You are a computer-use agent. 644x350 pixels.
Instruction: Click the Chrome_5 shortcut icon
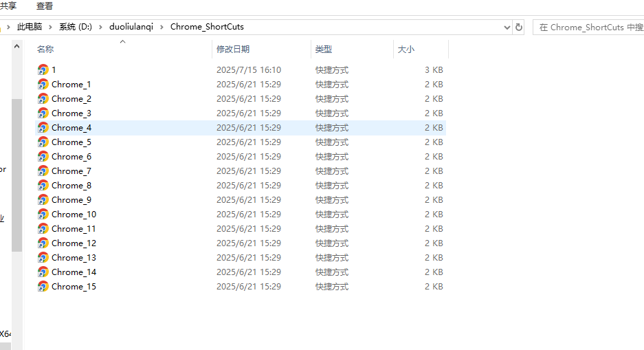click(x=43, y=142)
